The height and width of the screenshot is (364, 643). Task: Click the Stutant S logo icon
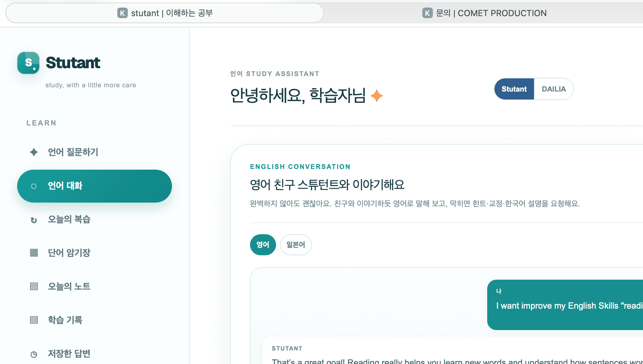28,63
